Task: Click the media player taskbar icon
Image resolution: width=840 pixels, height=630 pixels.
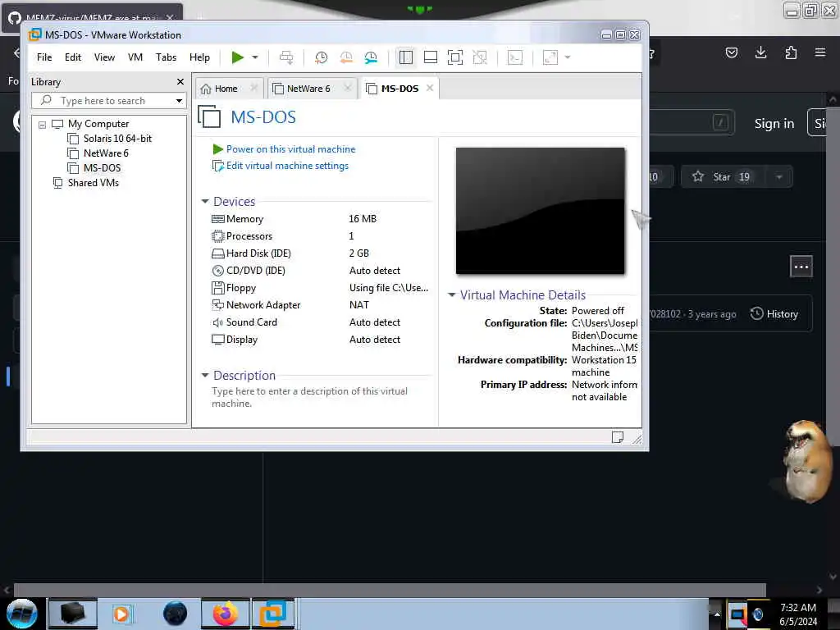Action: [121, 614]
